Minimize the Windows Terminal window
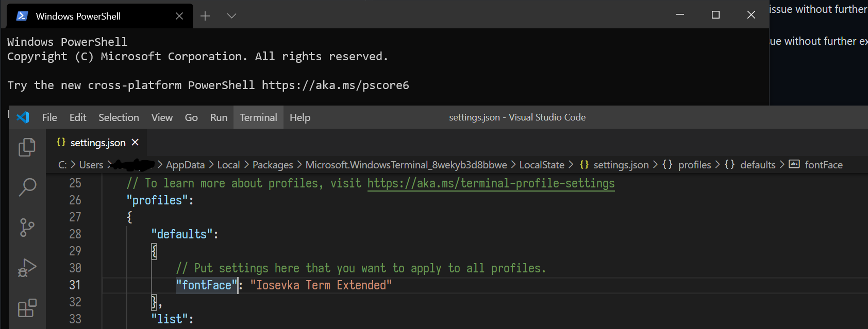 (680, 15)
